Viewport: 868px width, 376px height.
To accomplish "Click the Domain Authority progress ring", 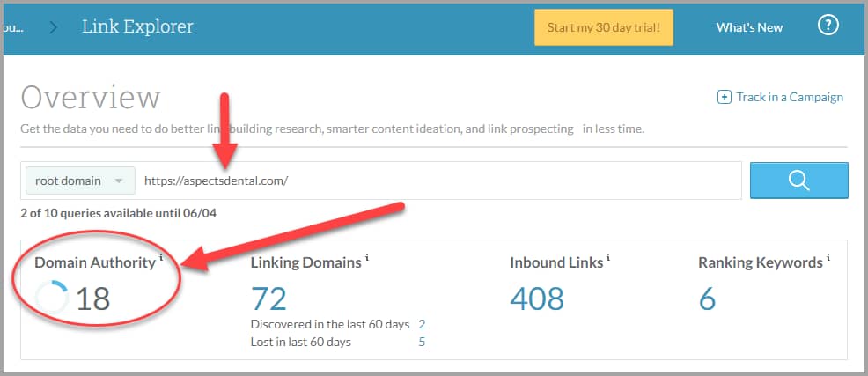I will (51, 298).
